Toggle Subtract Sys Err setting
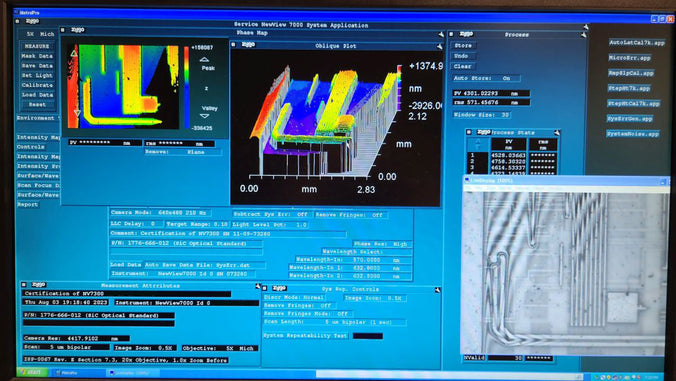The image size is (676, 381). click(x=272, y=214)
